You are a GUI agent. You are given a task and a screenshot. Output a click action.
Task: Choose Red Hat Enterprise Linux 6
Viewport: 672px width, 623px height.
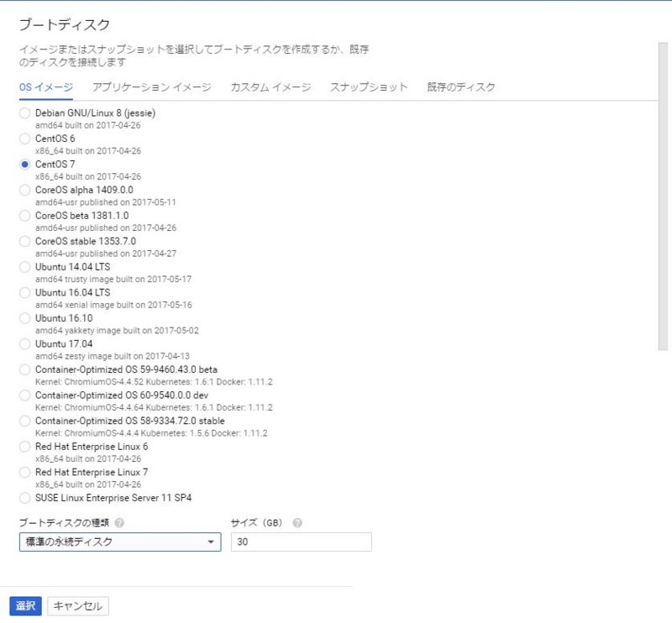pyautogui.click(x=25, y=447)
